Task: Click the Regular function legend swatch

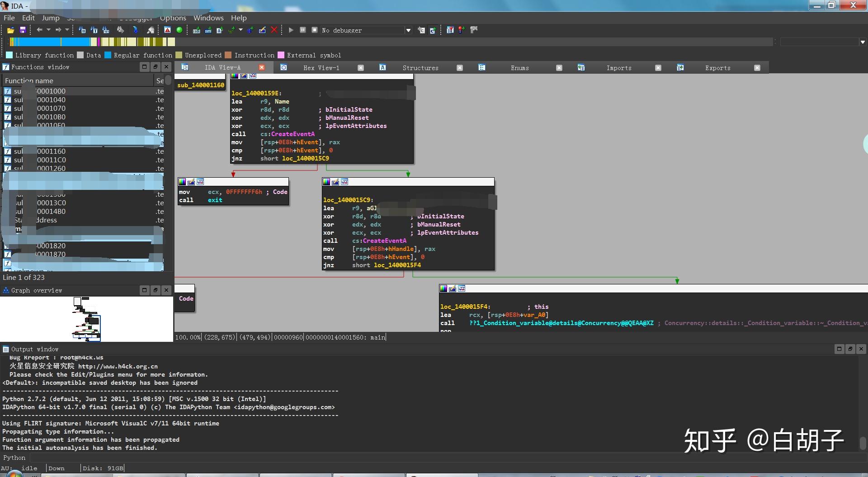Action: point(108,55)
